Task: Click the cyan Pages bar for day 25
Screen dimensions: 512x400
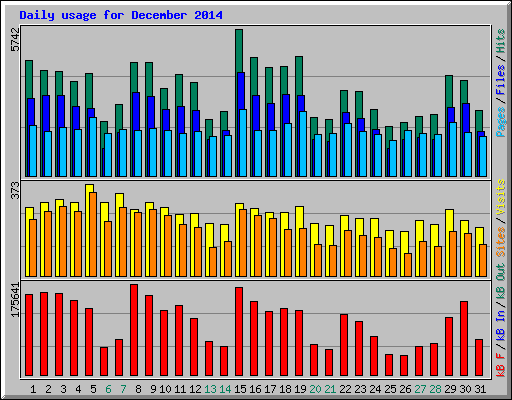Action: click(x=393, y=158)
